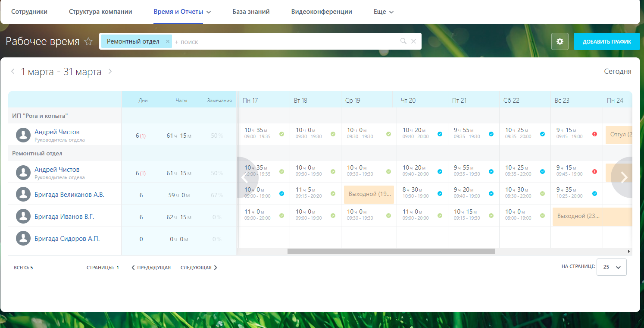Image resolution: width=644 pixels, height=328 pixels.
Task: Click the Часы column header
Action: pos(181,101)
